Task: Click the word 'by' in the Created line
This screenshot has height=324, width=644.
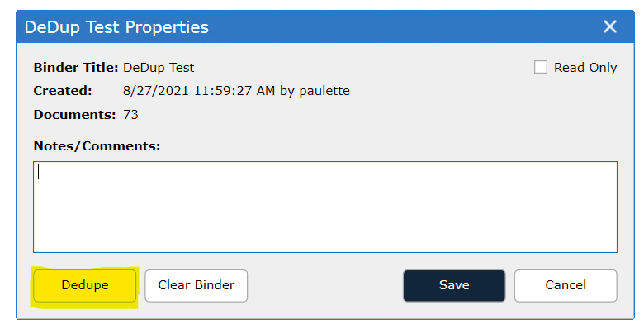Action: coord(287,91)
